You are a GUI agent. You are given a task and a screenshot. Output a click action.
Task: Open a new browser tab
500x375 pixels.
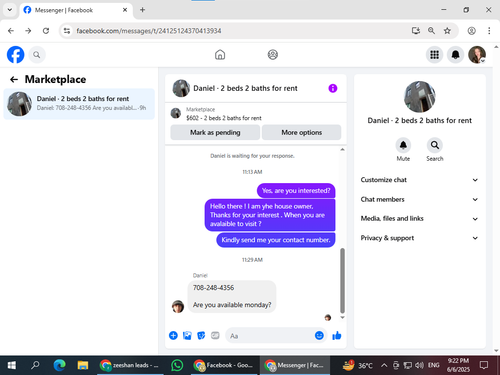[142, 10]
